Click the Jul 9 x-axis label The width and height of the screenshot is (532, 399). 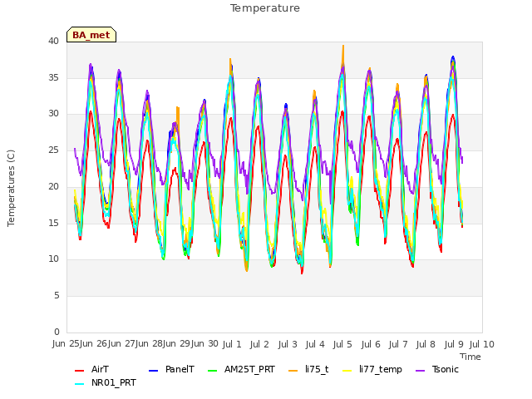(454, 344)
